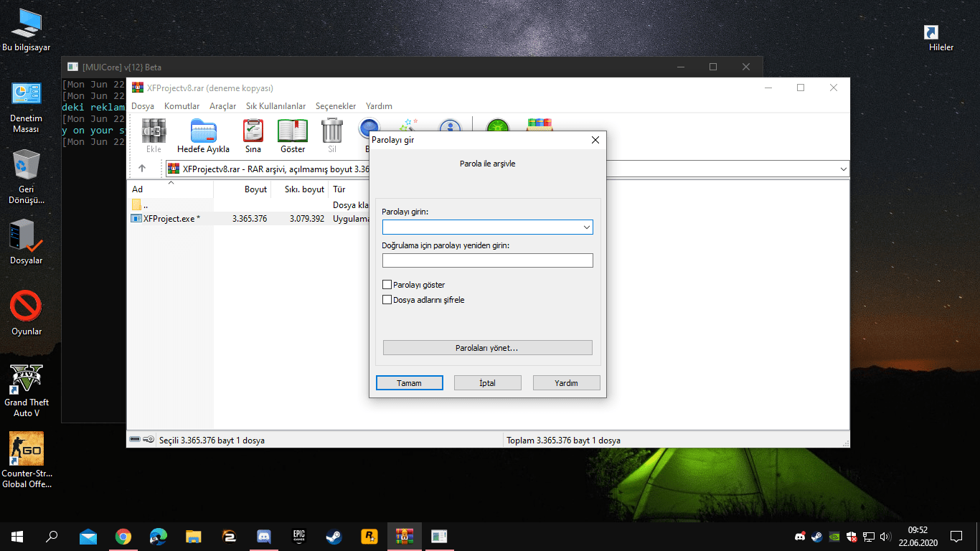Open taskbar search with the magnifier icon
Viewport: 980px width, 551px height.
(x=52, y=536)
